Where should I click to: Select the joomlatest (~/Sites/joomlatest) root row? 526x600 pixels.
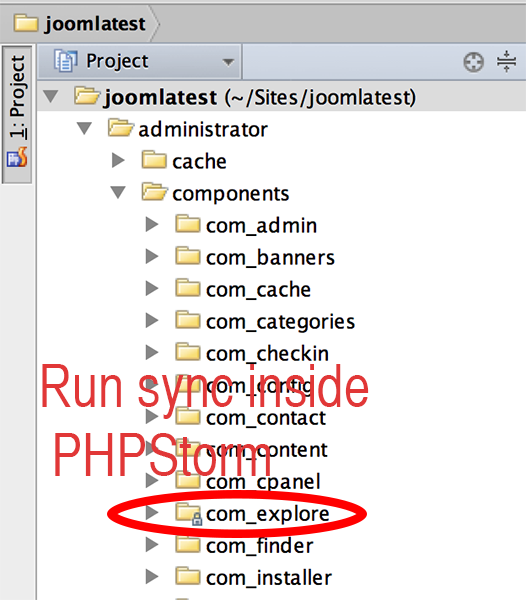click(282, 96)
